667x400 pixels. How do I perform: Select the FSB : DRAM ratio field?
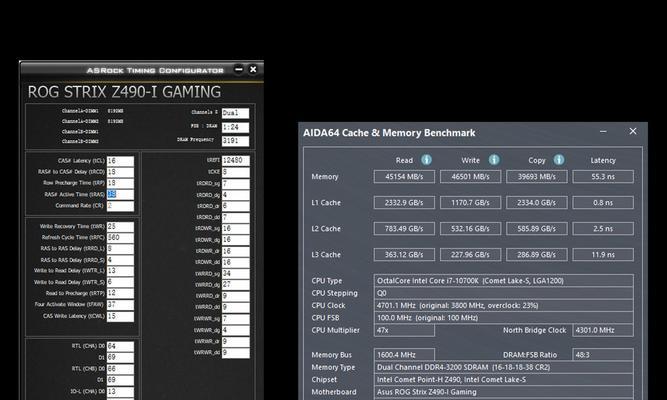point(235,127)
